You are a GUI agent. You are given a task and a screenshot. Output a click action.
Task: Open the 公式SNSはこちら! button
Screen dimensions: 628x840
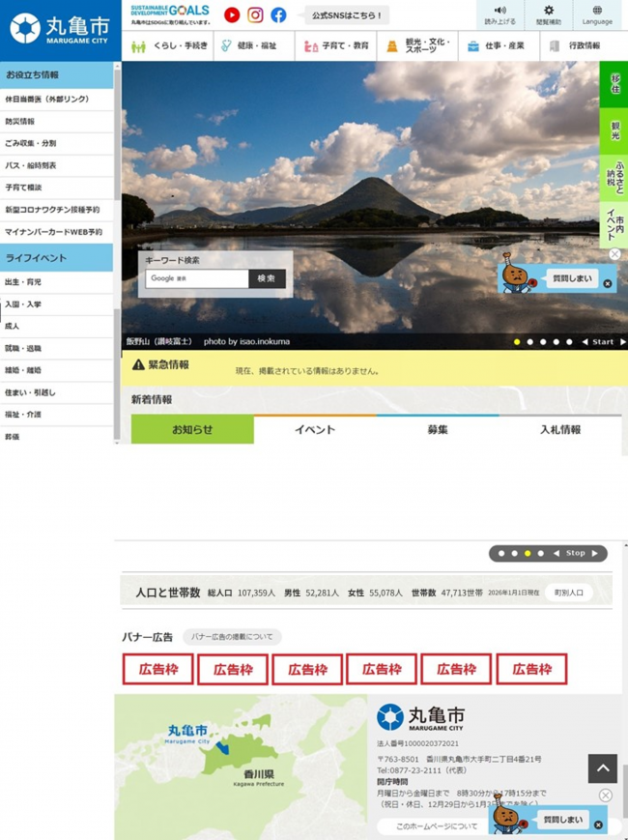point(347,15)
